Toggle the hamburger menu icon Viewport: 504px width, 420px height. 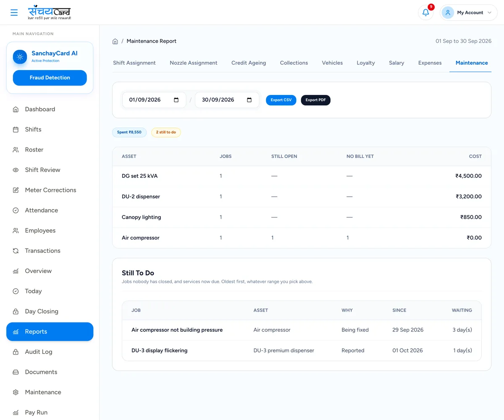click(x=14, y=13)
